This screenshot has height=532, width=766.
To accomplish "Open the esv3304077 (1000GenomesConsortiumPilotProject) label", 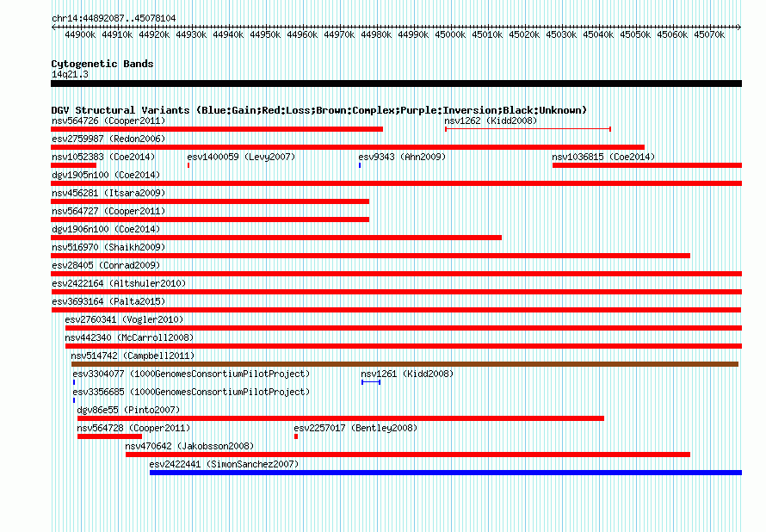I will point(191,374).
